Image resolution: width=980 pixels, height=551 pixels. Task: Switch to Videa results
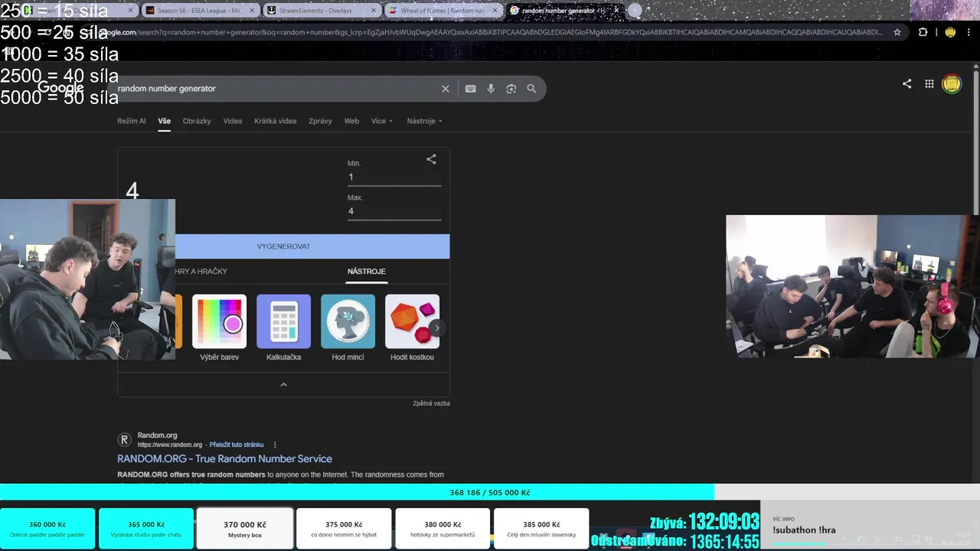click(233, 121)
